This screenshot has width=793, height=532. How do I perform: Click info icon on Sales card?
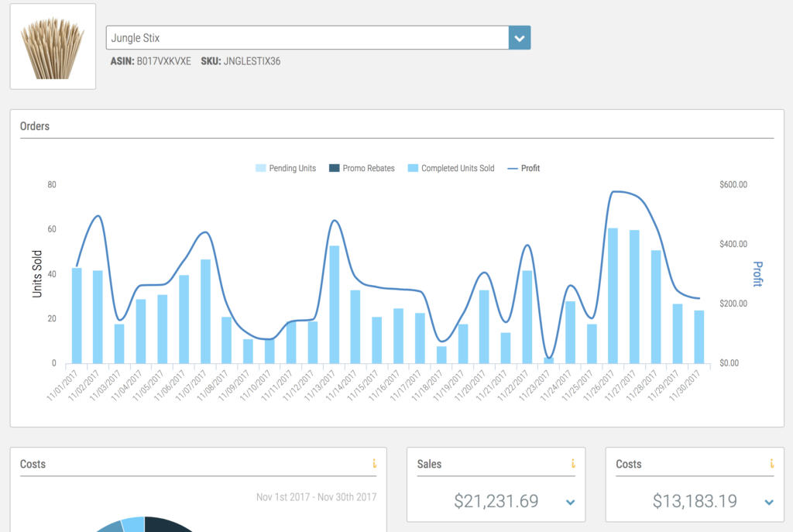click(x=572, y=464)
